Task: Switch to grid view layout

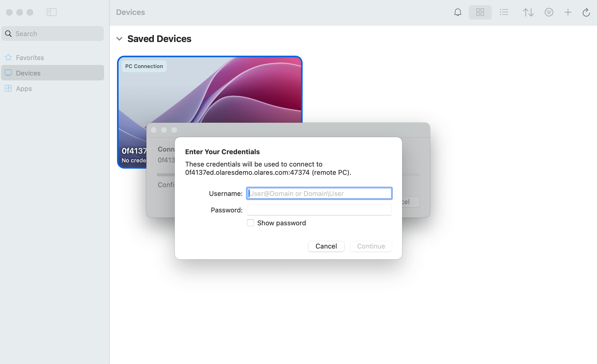Action: (480, 12)
